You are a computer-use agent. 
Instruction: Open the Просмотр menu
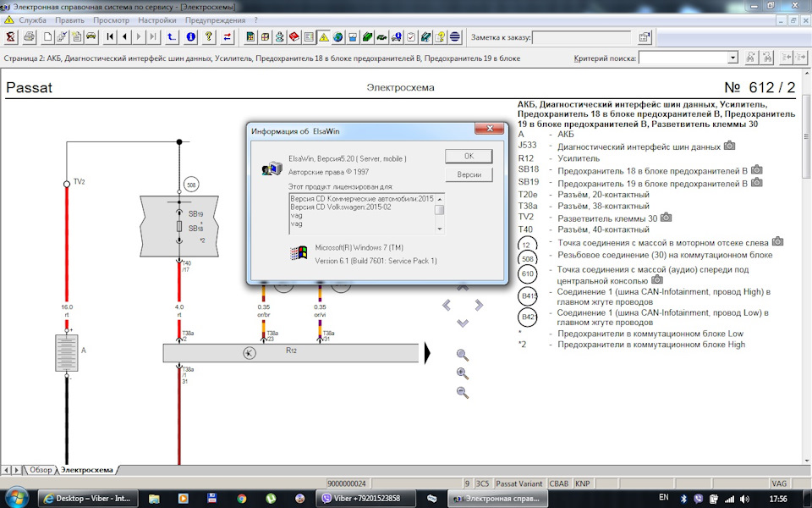point(112,19)
